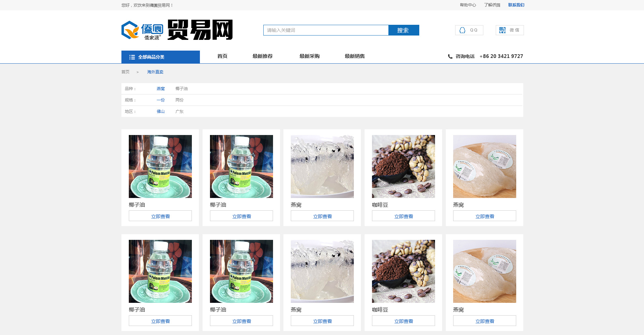Open the 最新采购 navigation item

pos(309,56)
